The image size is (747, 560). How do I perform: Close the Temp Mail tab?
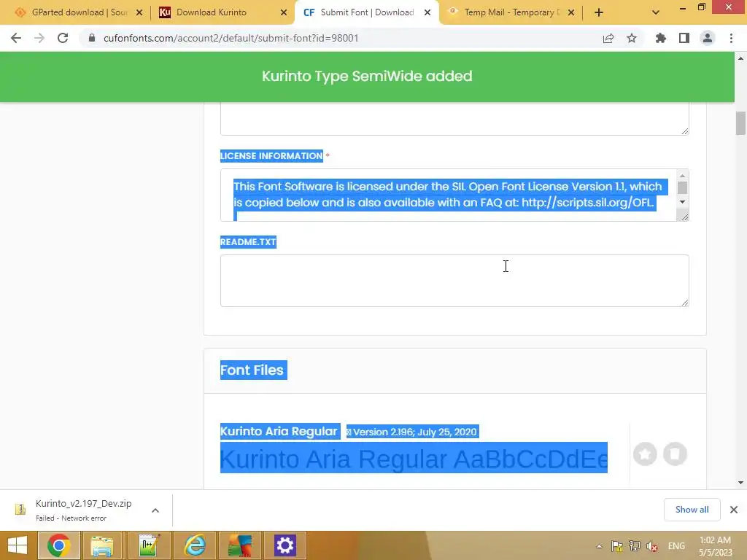570,13
